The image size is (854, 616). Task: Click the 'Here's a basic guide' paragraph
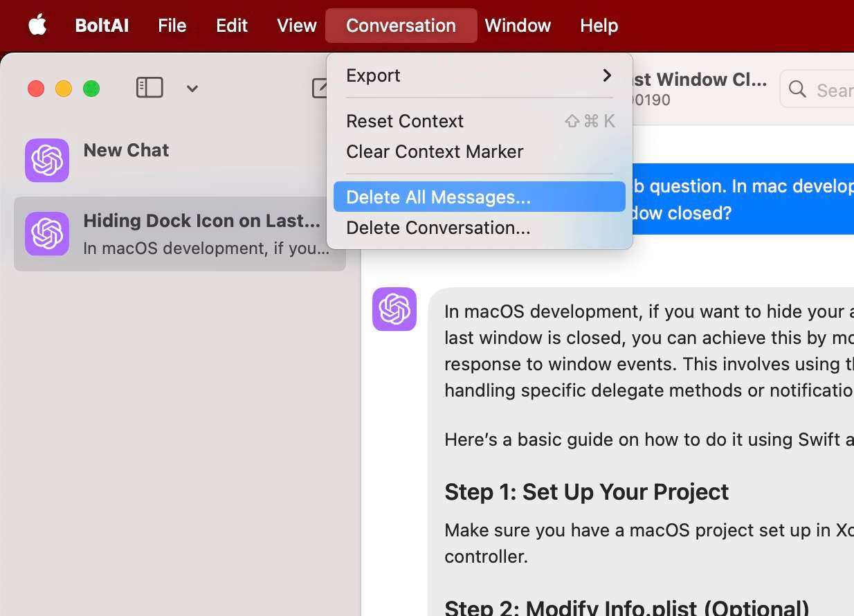(648, 440)
